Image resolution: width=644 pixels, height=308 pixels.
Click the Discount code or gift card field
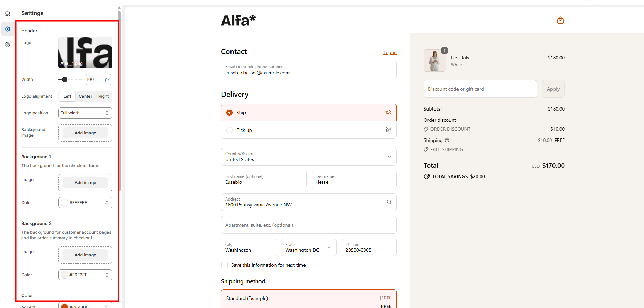tap(480, 89)
